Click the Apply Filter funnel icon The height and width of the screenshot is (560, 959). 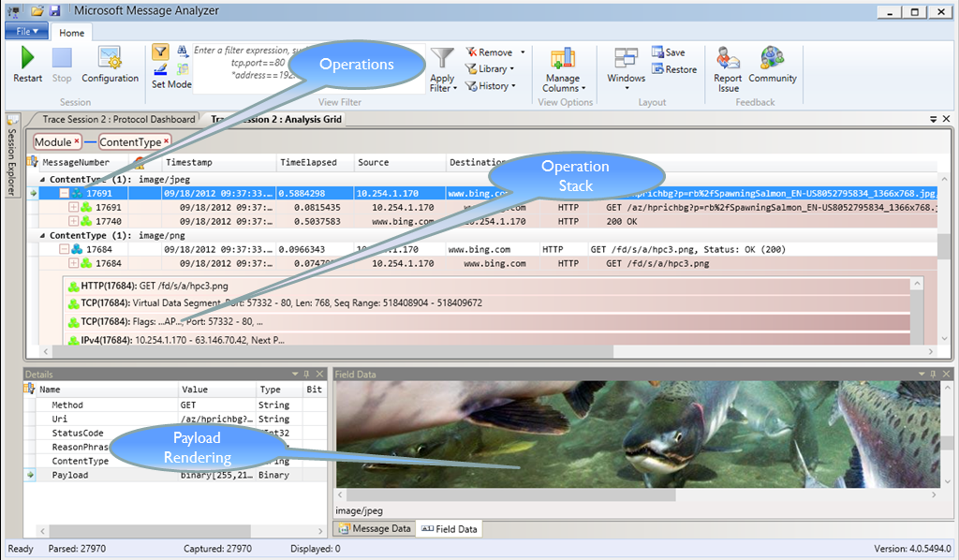click(x=442, y=59)
